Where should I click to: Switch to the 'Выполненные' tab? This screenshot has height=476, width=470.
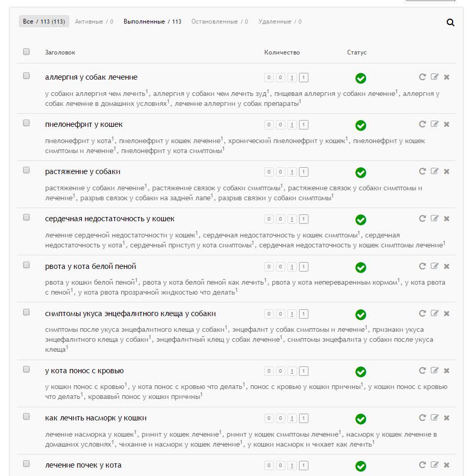tap(152, 21)
